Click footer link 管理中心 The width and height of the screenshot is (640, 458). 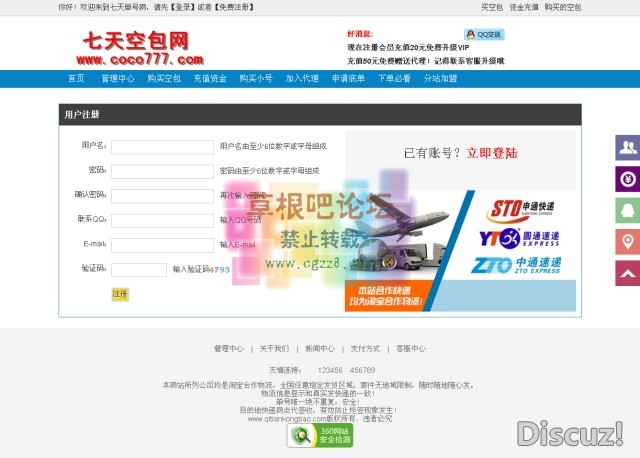229,349
